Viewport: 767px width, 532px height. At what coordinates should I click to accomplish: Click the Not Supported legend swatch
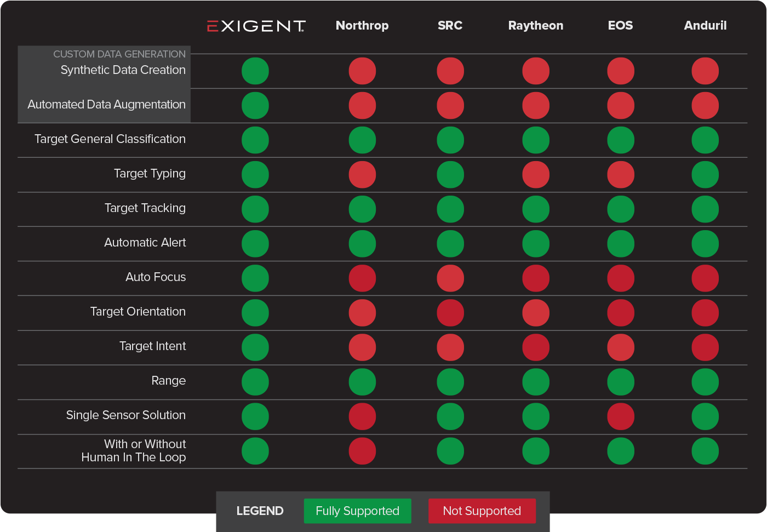[482, 511]
